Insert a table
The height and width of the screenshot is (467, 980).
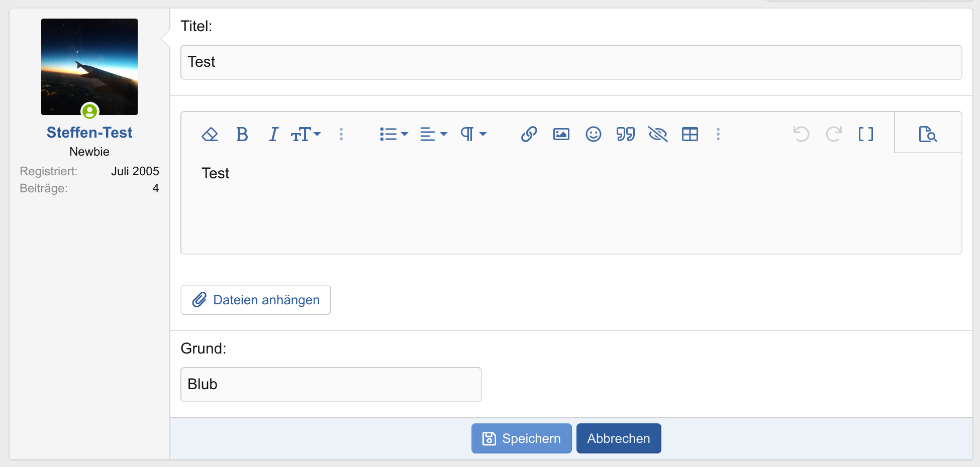(690, 134)
